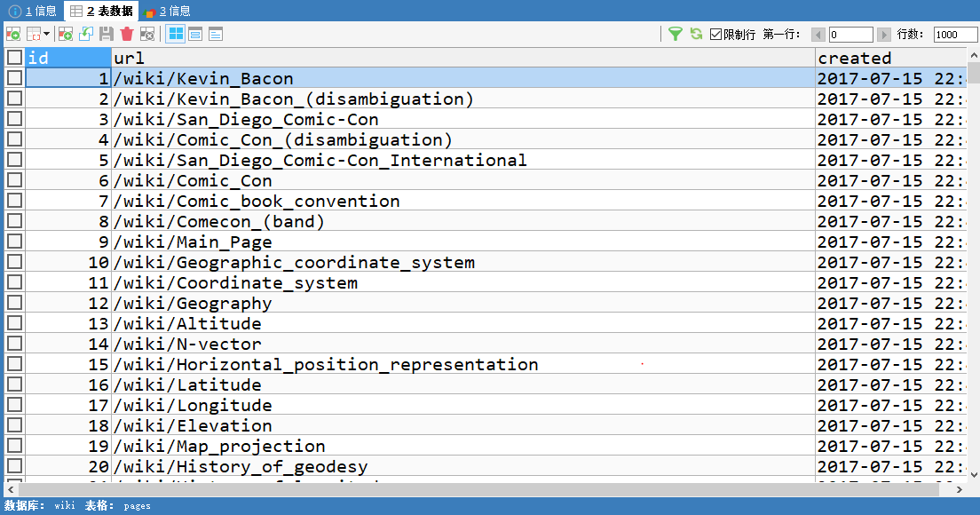The width and height of the screenshot is (980, 515).
Task: Toggle the select-all checkbox in header row
Action: click(14, 58)
